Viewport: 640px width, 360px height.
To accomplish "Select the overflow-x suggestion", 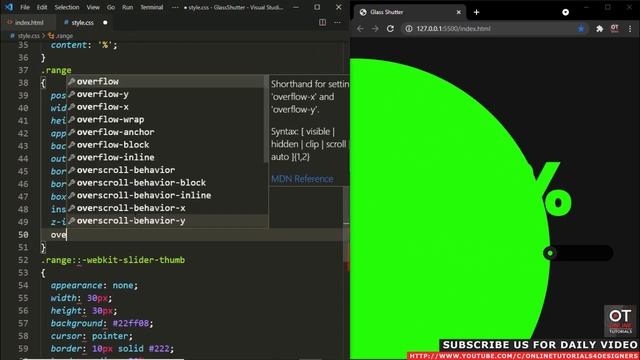I will [167, 107].
